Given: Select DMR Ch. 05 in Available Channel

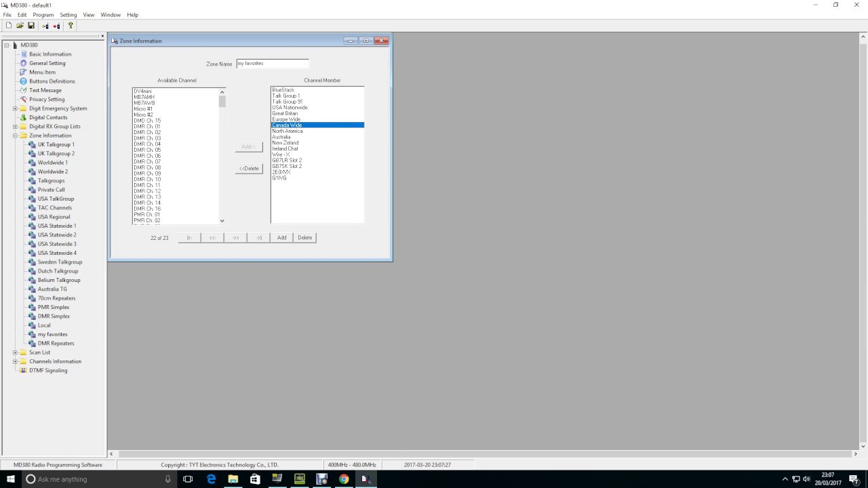Looking at the screenshot, I should point(147,150).
